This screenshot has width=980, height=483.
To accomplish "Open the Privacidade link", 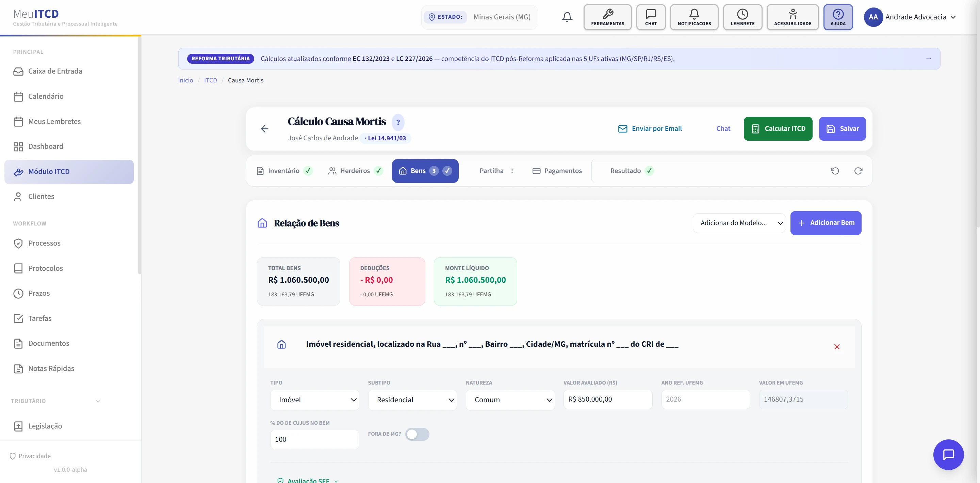I will [x=30, y=456].
